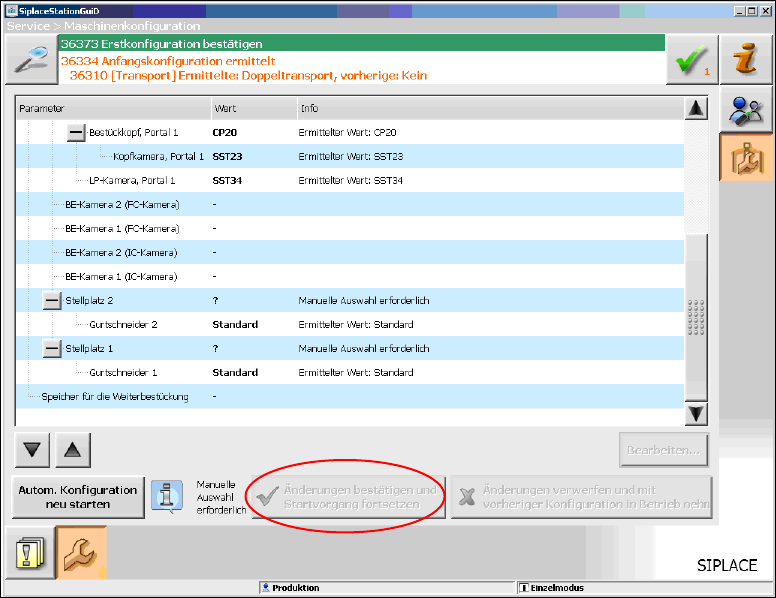Collapse the Stellplatz 2 node
The width and height of the screenshot is (776, 598).
pyautogui.click(x=52, y=301)
